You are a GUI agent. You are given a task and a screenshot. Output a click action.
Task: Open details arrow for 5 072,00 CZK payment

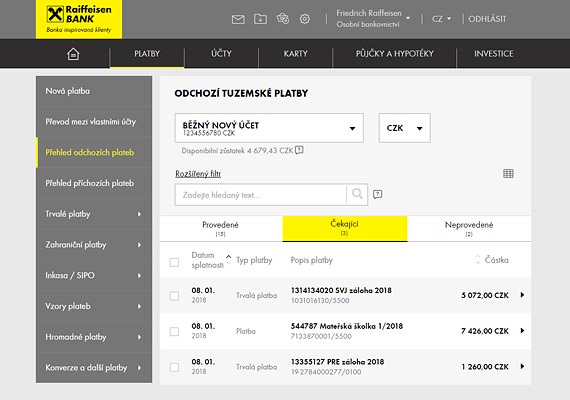(x=522, y=295)
